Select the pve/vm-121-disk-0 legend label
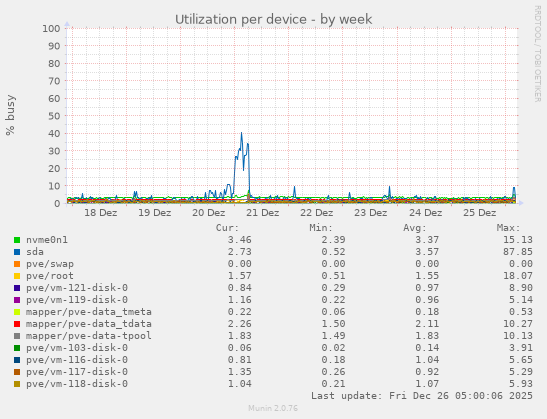Viewport: 547px width, 419px height. [77, 288]
